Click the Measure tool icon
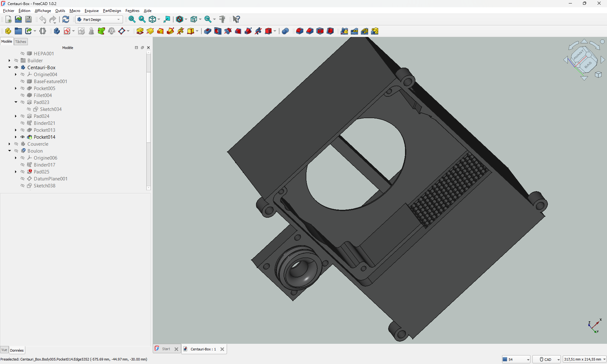This screenshot has height=364, width=607. click(222, 19)
